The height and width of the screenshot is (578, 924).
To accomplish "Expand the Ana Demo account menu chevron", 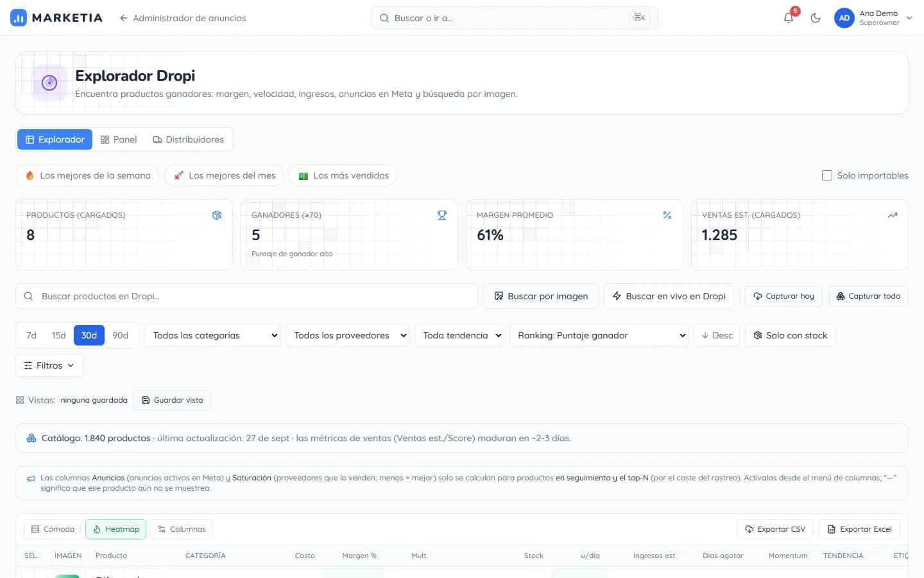I will [909, 18].
